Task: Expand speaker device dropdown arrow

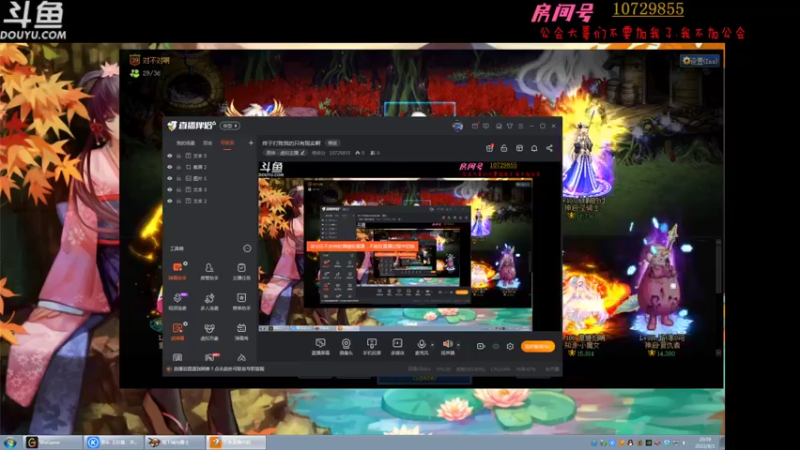Action: pos(458,345)
